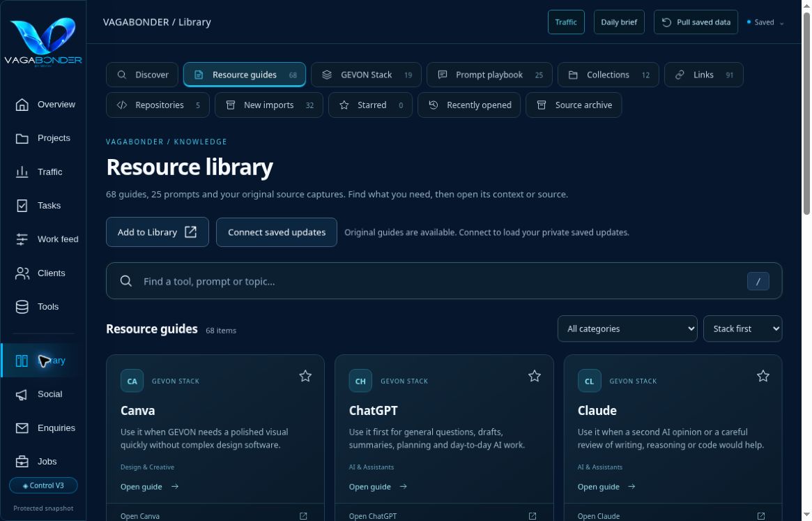Click the page vertical scrollbar
The image size is (812, 521).
pyautogui.click(x=806, y=113)
